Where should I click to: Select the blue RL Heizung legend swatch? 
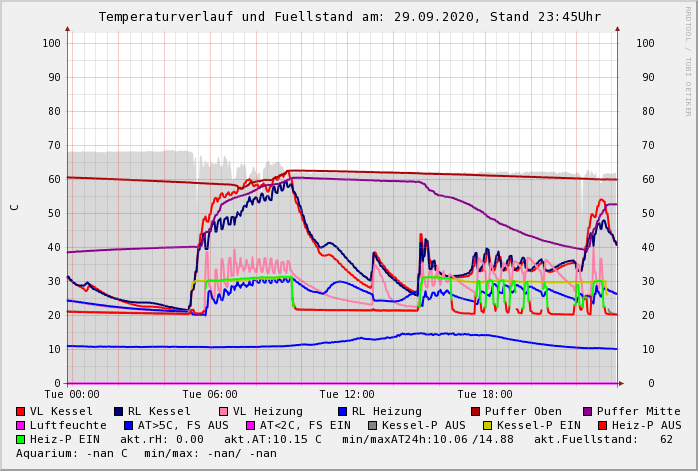(342, 412)
